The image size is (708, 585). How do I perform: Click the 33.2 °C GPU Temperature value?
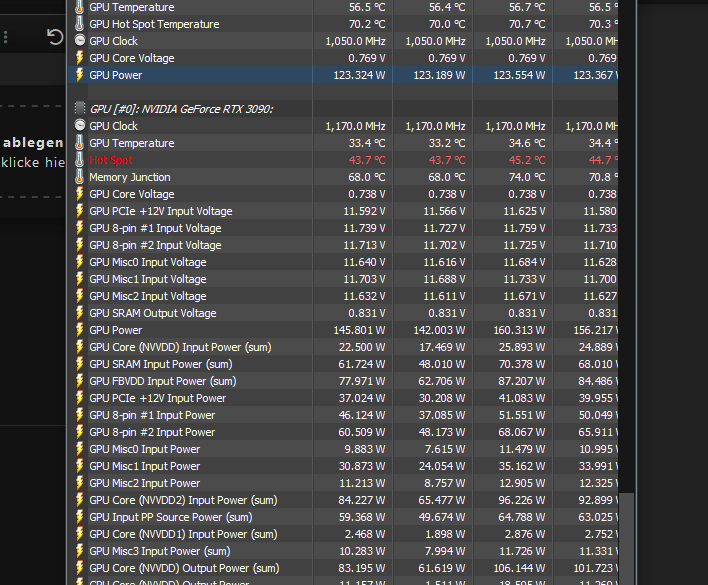click(447, 143)
